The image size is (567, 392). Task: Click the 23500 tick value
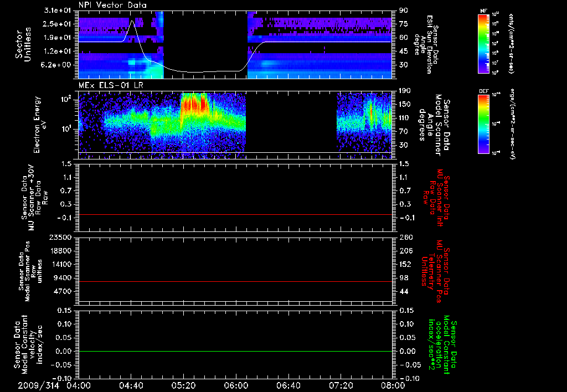pyautogui.click(x=61, y=237)
